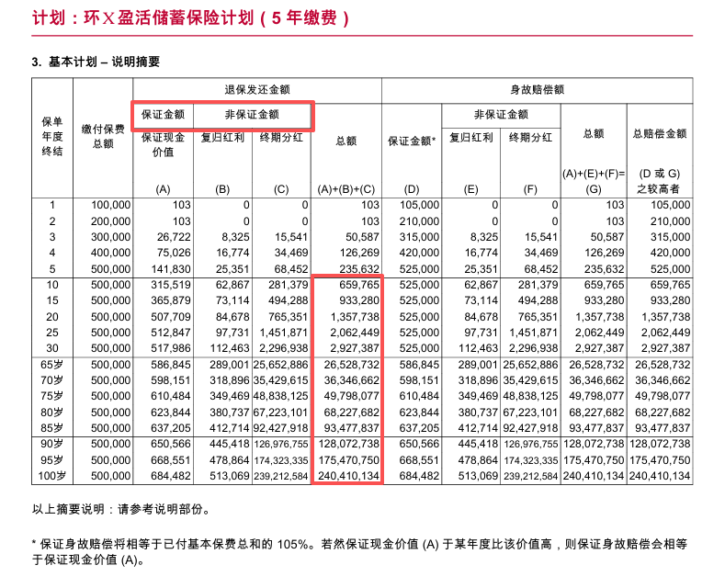
Task: Select the D 或 G 之较高者 label
Action: (x=660, y=181)
